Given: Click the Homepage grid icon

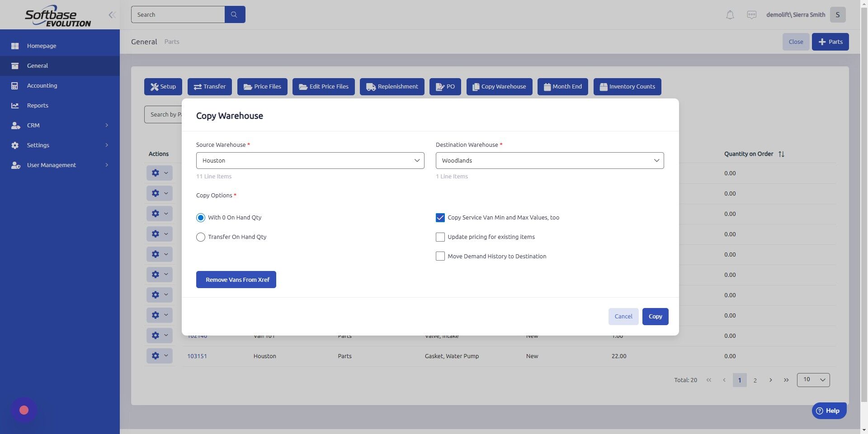Looking at the screenshot, I should (15, 46).
